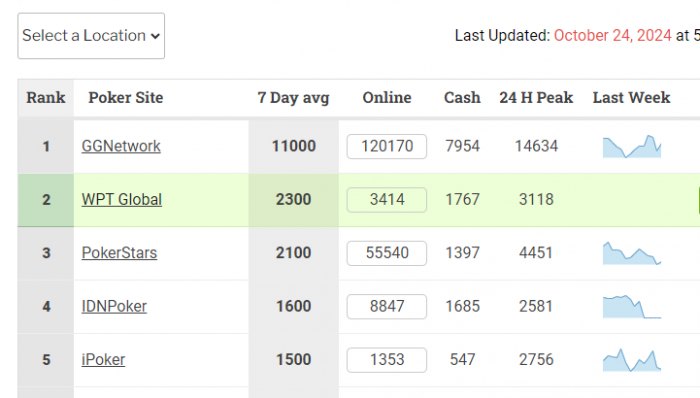Click rank number 3 cell

point(46,253)
